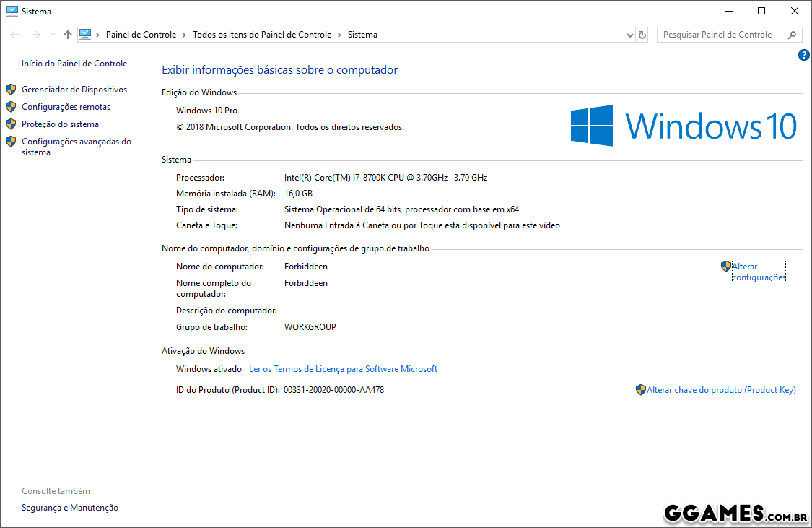Click the Pesquisar Painel de Controle field
Screen dimensions: 812x528
pos(722,35)
